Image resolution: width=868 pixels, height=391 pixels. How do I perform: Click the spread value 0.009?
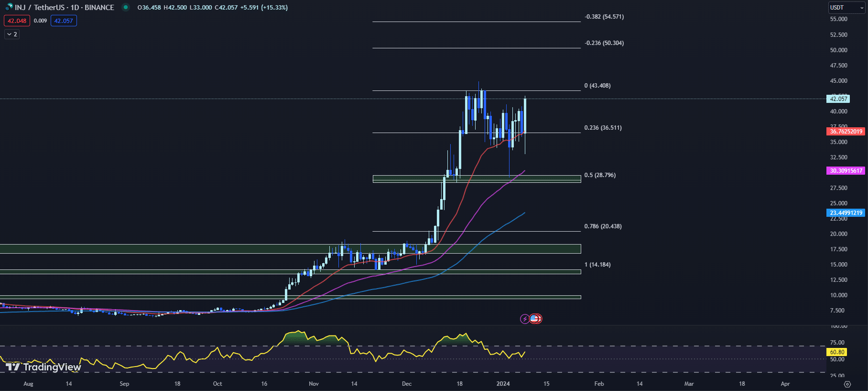[x=41, y=21]
